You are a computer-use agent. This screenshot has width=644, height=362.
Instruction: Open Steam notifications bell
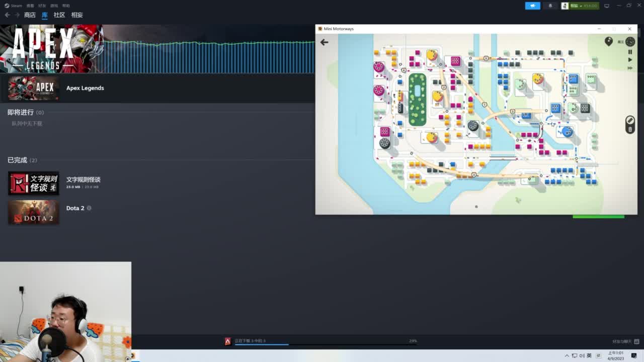click(x=550, y=6)
